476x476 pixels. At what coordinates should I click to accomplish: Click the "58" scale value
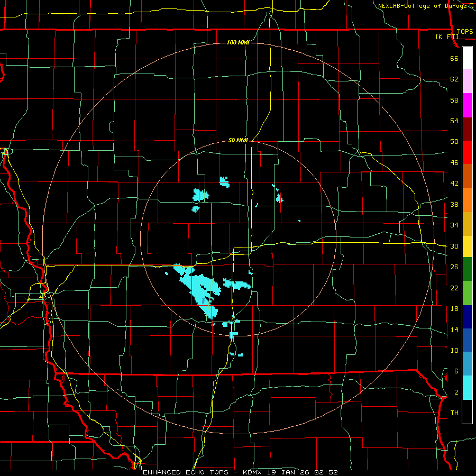(454, 100)
